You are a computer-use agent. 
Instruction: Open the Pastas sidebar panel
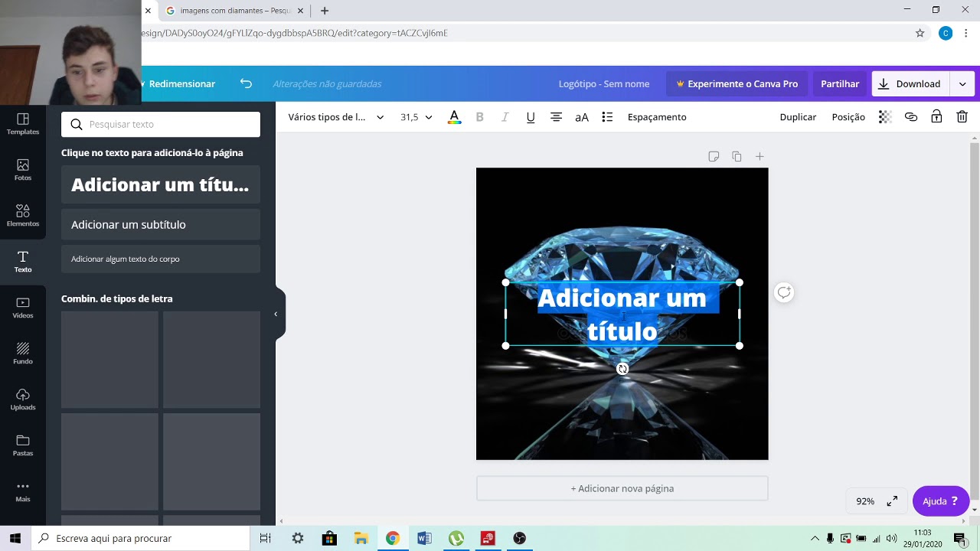[23, 445]
